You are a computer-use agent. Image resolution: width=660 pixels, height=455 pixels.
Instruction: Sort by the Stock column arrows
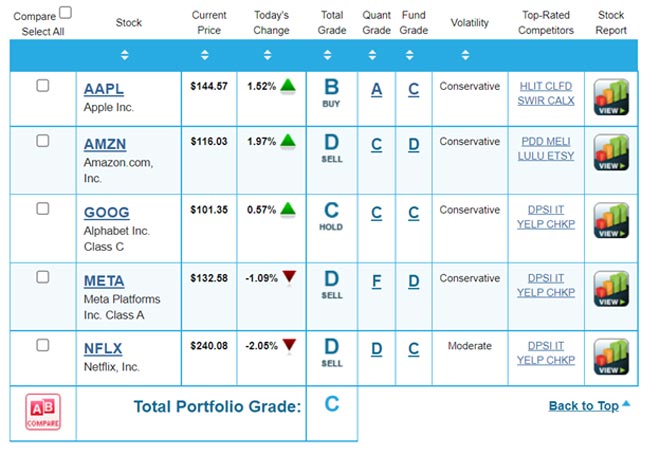pyautogui.click(x=125, y=55)
